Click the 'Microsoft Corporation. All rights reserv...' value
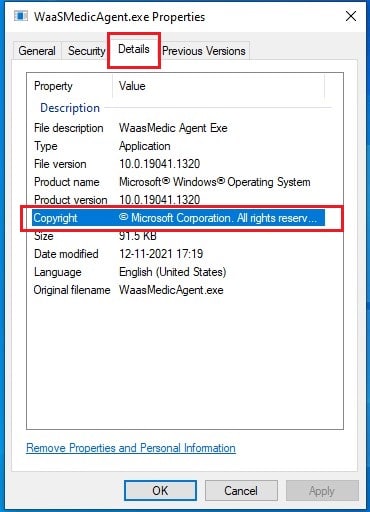 pyautogui.click(x=218, y=218)
